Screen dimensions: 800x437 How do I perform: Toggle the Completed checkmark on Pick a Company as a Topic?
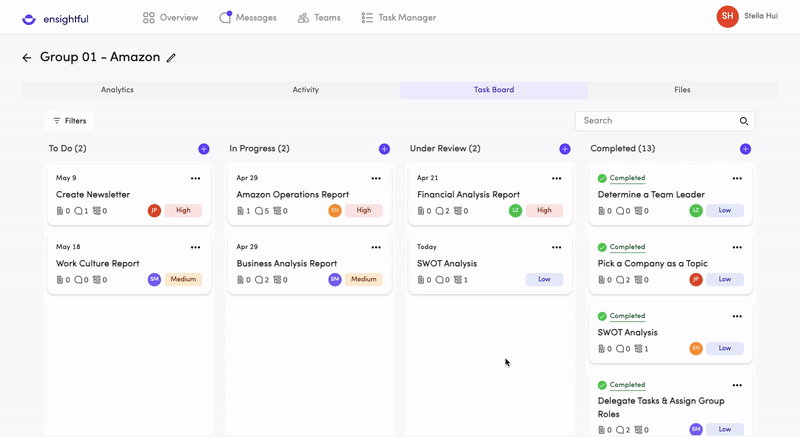[x=602, y=247]
